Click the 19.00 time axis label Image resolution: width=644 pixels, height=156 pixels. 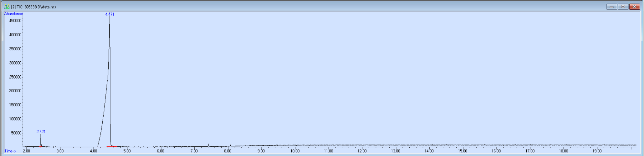click(x=597, y=151)
